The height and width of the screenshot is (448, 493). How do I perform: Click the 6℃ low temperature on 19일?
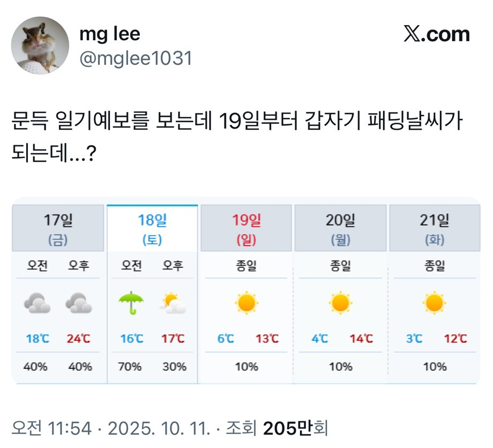coord(226,339)
